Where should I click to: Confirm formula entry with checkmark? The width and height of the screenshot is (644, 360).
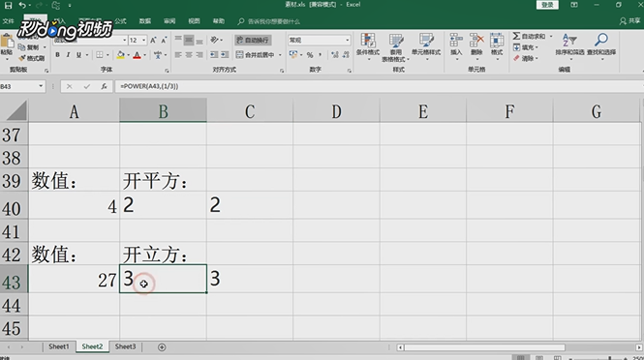pos(86,86)
